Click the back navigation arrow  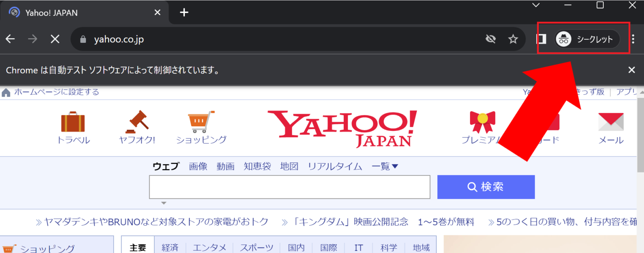(x=10, y=39)
